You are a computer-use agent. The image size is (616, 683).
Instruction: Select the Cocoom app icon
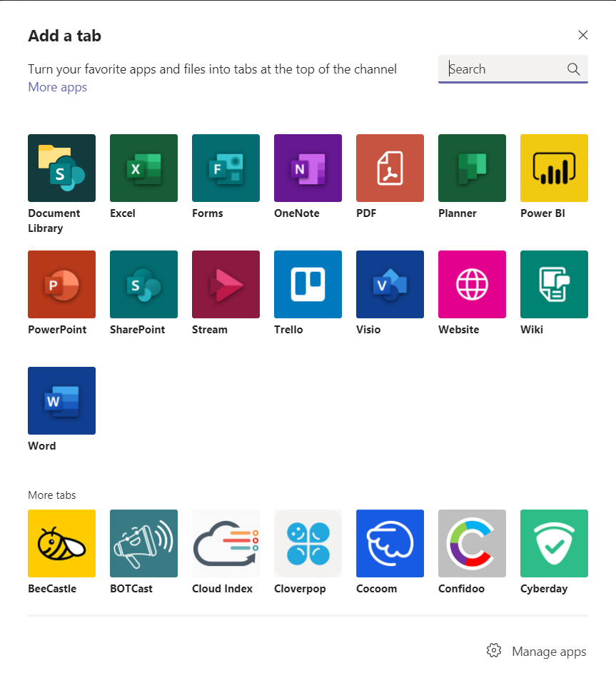(x=390, y=543)
